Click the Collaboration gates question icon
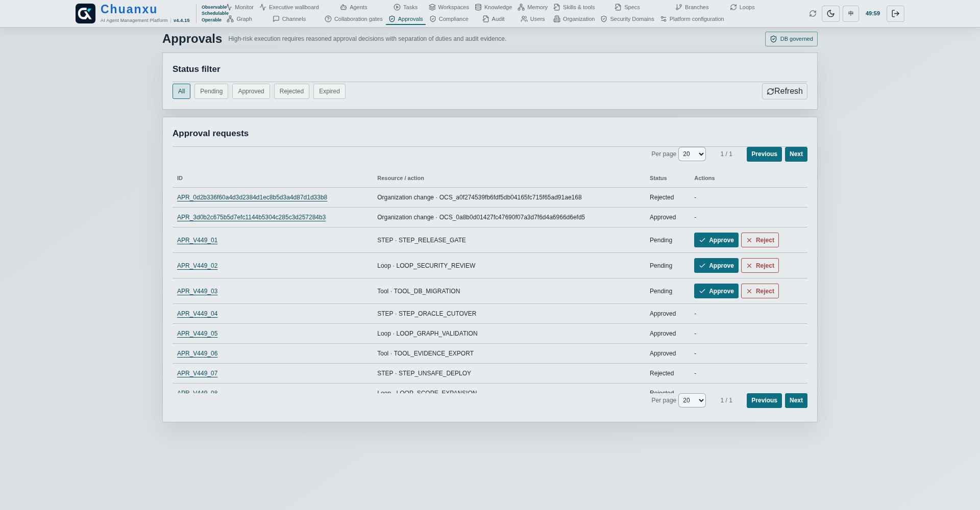 coord(328,19)
